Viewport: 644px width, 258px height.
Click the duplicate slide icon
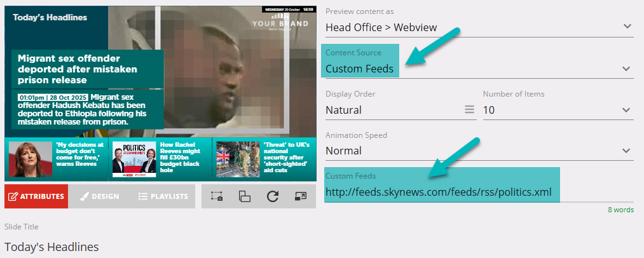click(x=245, y=196)
